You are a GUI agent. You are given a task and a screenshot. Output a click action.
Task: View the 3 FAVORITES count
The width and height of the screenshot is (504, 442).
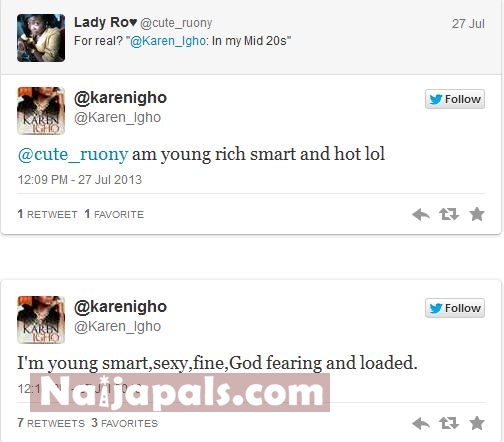[124, 423]
